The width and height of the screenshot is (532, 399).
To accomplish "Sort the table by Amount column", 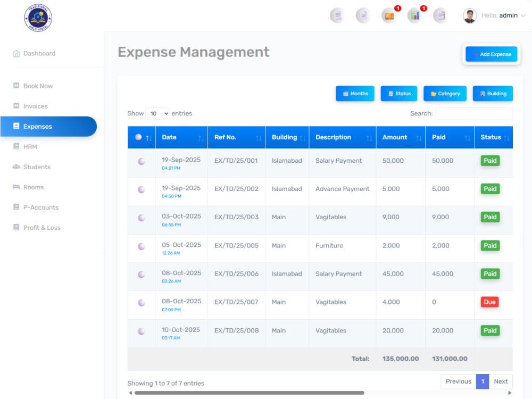I will pyautogui.click(x=401, y=137).
